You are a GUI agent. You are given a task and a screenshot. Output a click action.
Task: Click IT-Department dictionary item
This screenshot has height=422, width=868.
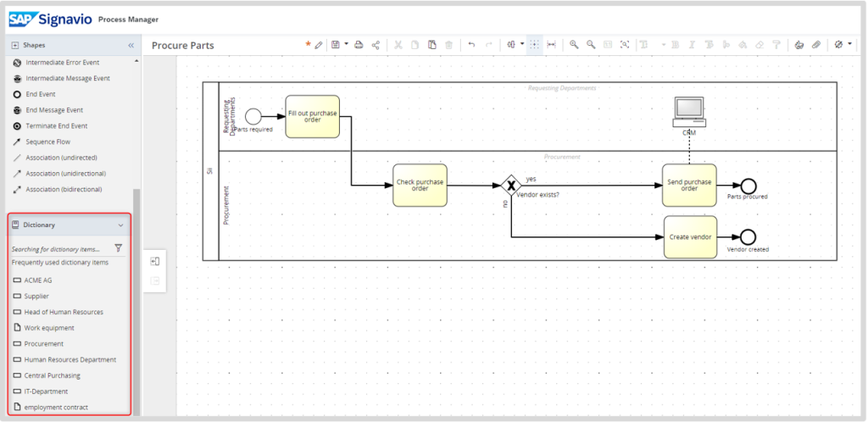(x=40, y=391)
